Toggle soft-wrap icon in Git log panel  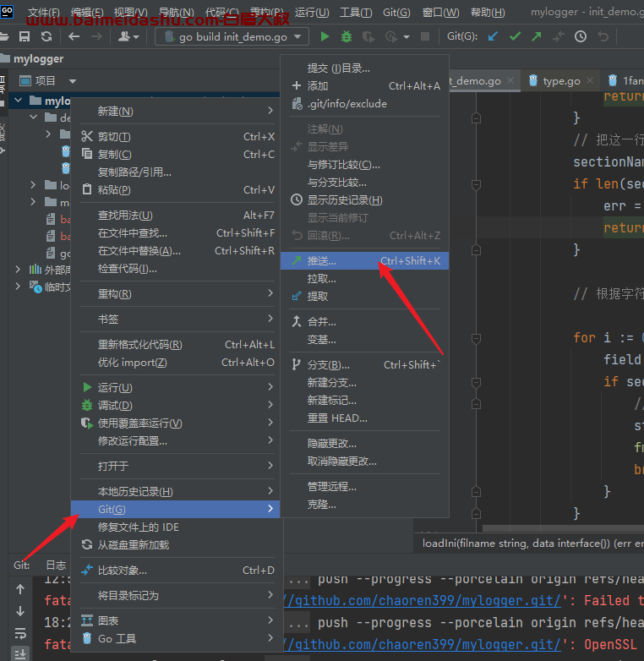point(20,633)
